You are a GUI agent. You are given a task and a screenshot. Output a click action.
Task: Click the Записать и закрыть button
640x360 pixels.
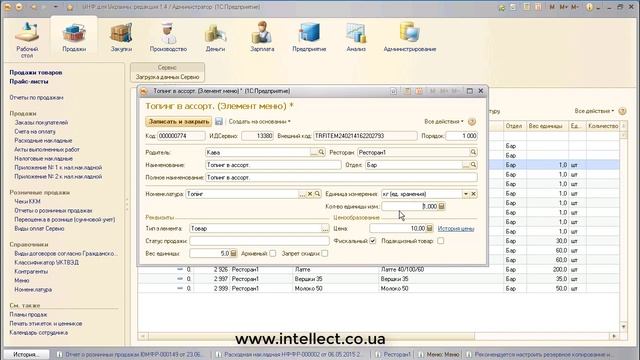click(x=178, y=122)
